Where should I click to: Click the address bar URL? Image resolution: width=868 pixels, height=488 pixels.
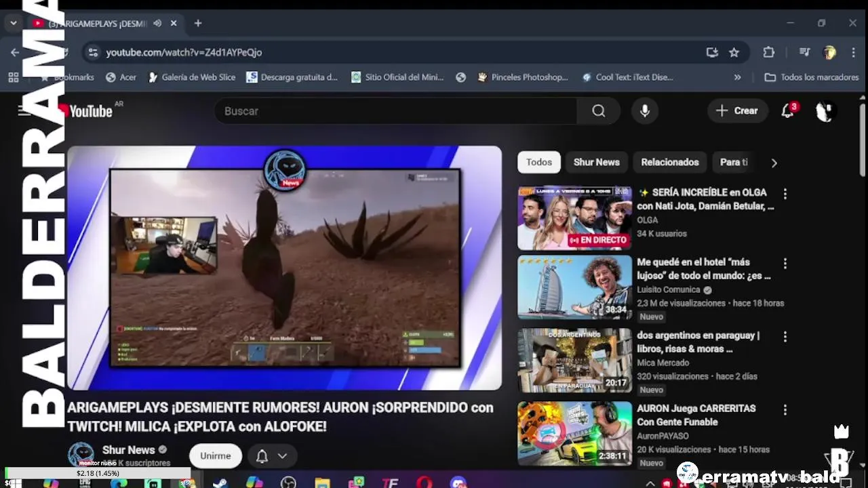click(184, 52)
